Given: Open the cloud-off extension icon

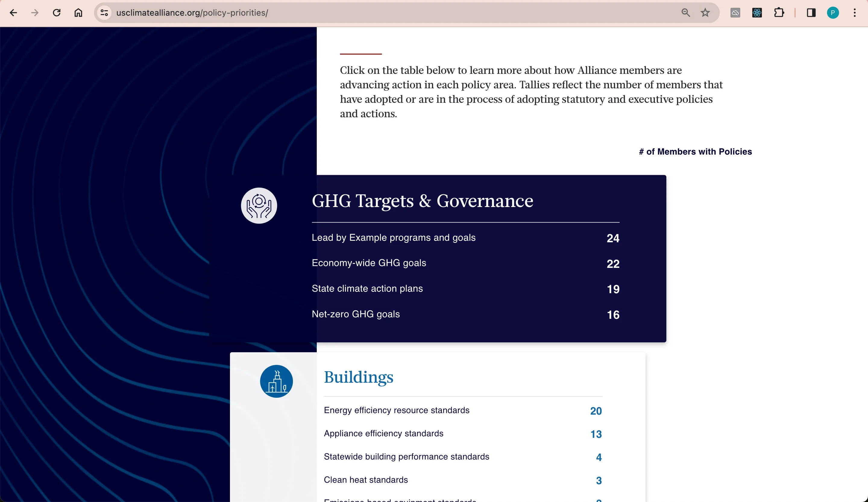Looking at the screenshot, I should (x=735, y=13).
